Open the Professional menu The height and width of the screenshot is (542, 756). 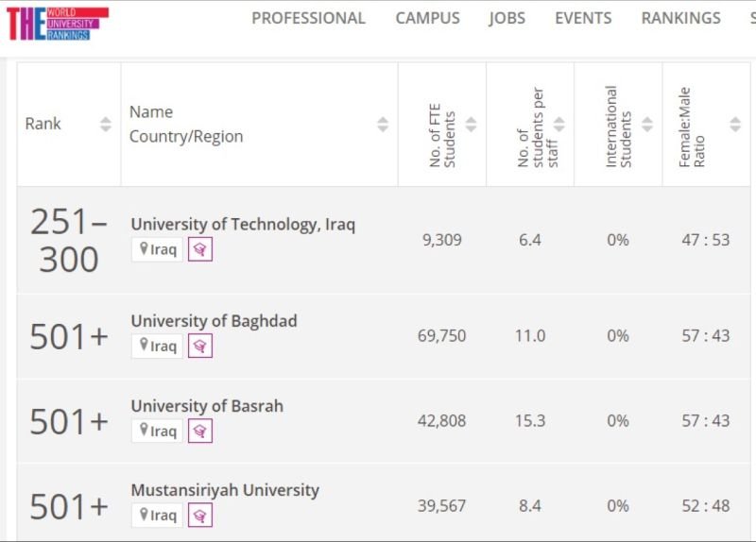point(308,18)
